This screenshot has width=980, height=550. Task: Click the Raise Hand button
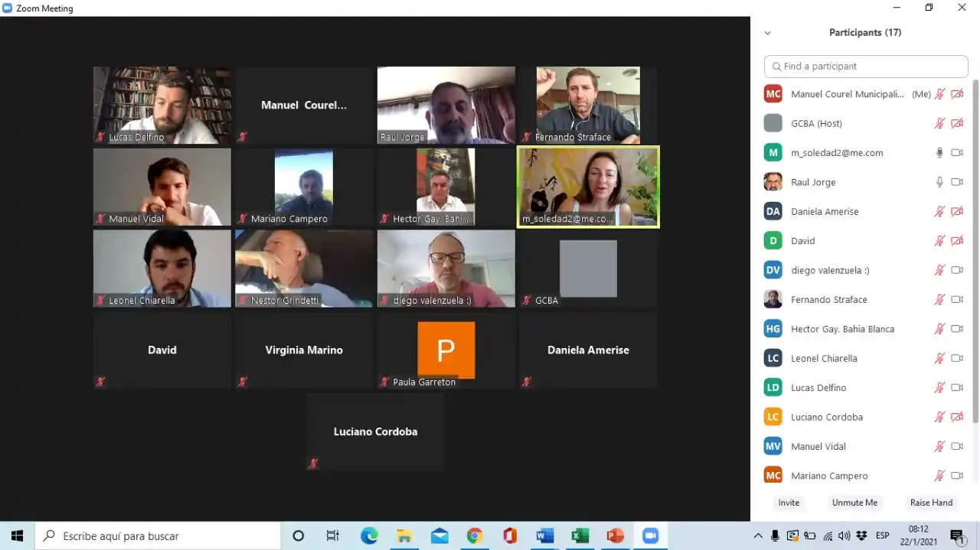click(931, 503)
